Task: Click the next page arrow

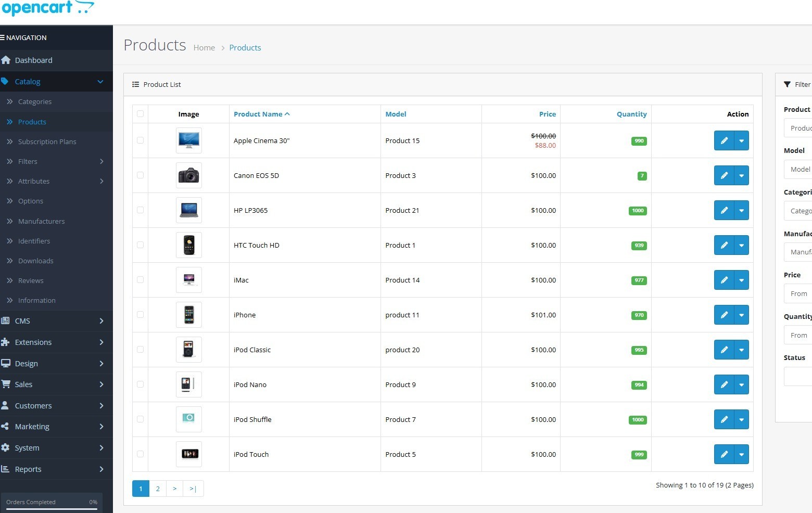Action: tap(174, 489)
